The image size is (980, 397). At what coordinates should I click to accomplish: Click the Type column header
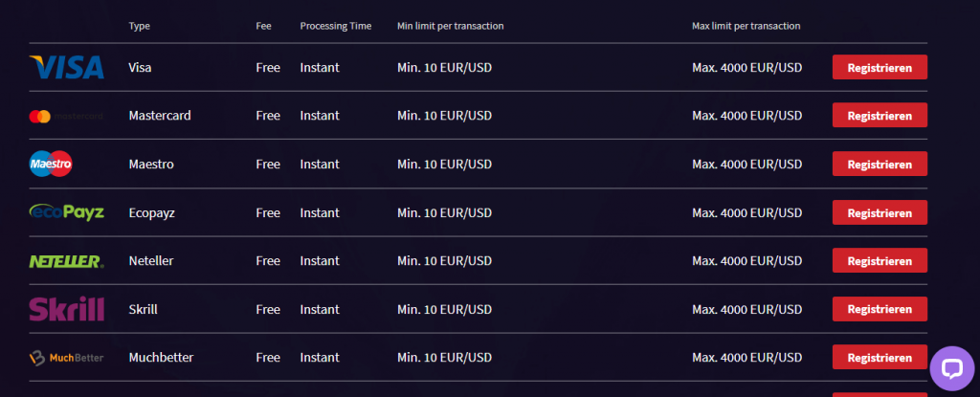(x=140, y=26)
